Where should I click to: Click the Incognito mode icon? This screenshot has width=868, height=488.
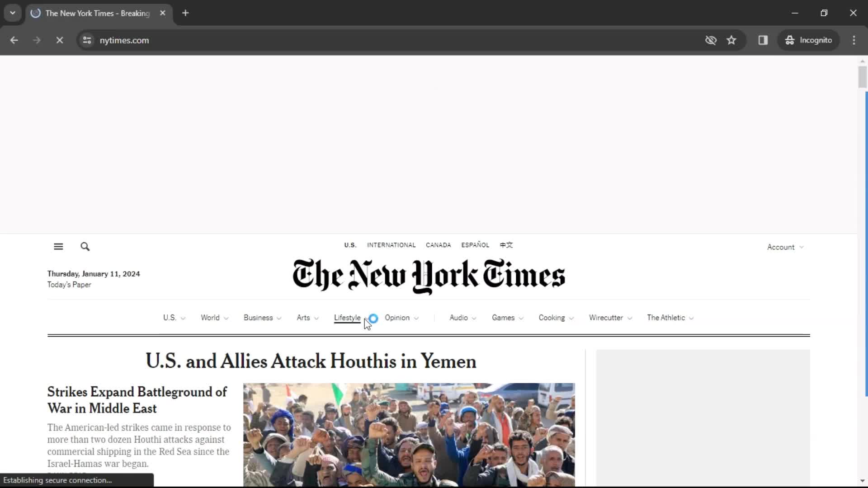[790, 40]
